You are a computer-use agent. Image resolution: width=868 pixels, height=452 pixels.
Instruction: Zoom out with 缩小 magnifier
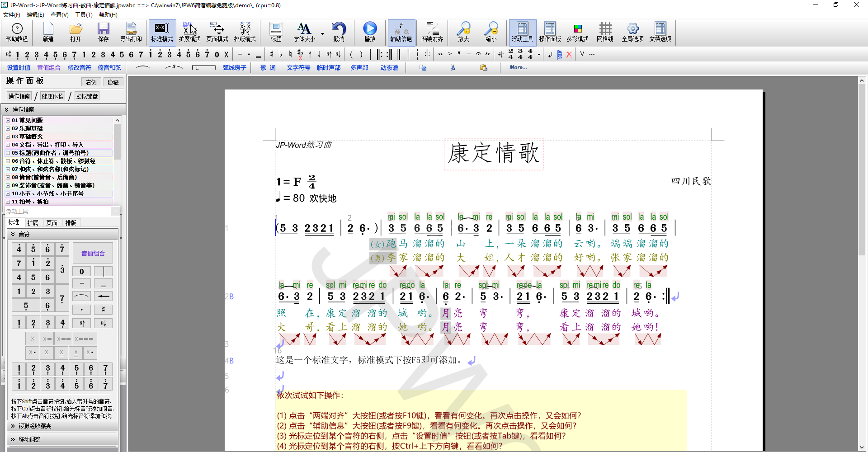pyautogui.click(x=491, y=33)
